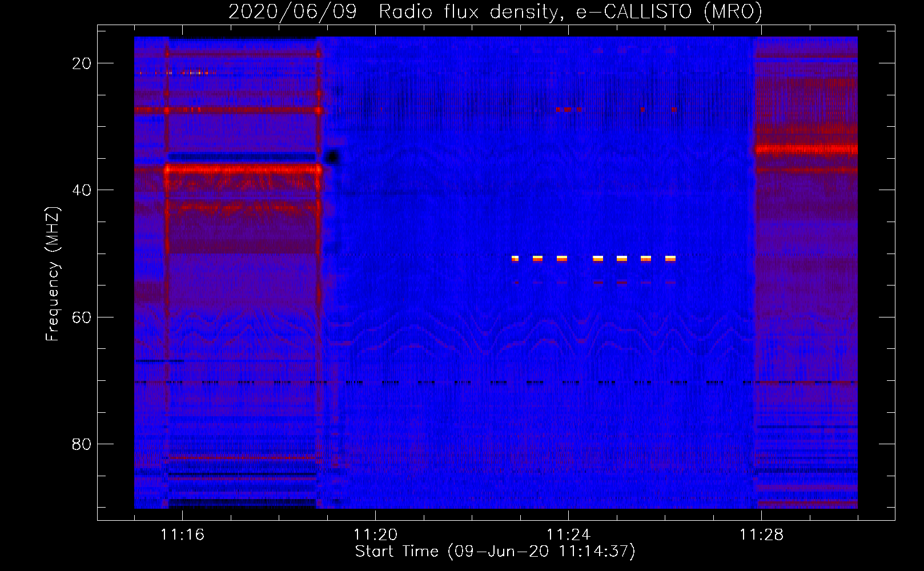Viewport: 924px width, 571px height.
Task: Click the 60 MHz frequency tick label
Action: coord(82,317)
